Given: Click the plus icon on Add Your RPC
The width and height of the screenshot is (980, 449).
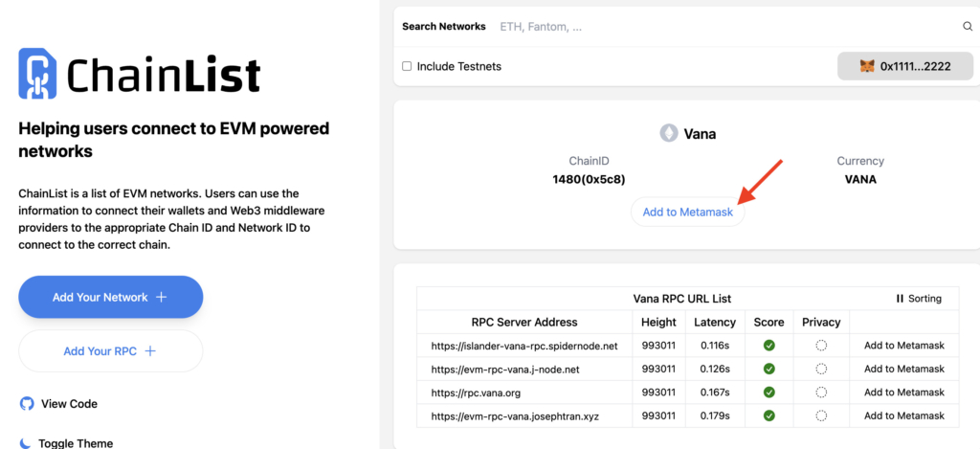Looking at the screenshot, I should 150,350.
